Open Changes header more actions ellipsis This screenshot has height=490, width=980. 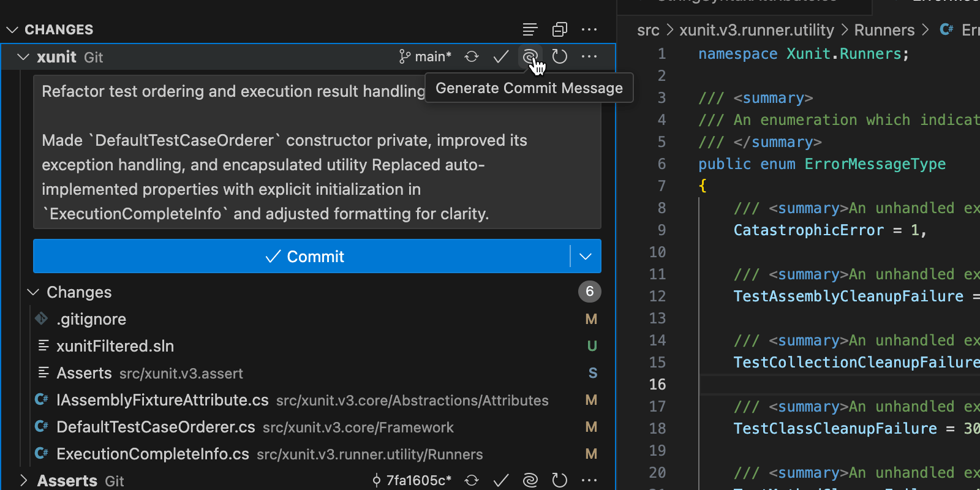589,29
